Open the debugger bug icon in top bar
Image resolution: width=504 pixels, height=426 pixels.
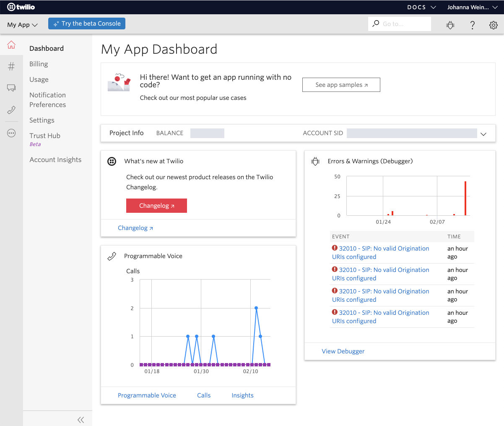450,25
